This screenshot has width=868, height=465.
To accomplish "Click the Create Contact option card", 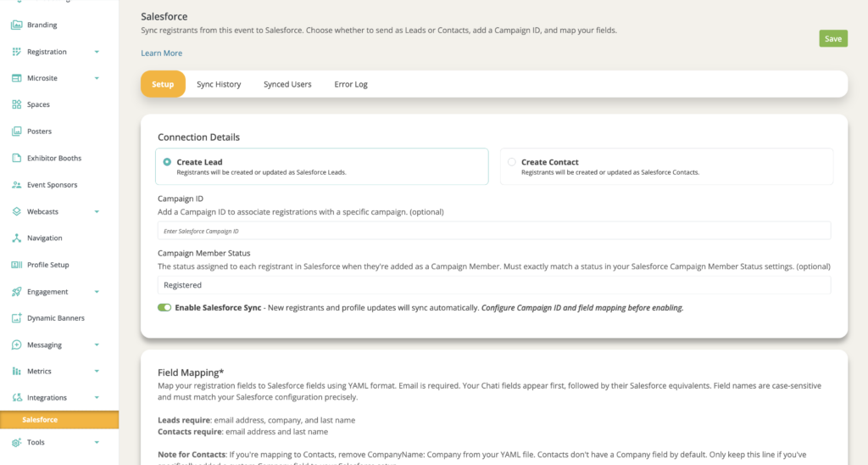I will tap(666, 166).
